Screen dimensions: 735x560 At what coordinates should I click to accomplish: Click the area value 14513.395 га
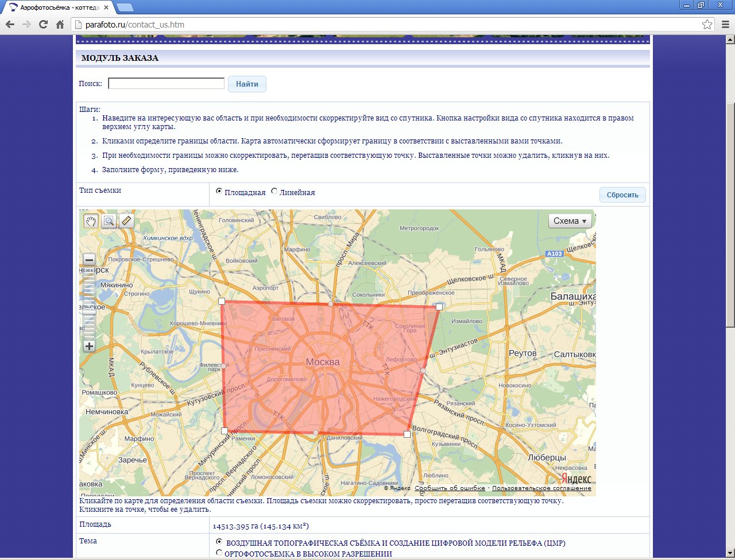(x=261, y=526)
